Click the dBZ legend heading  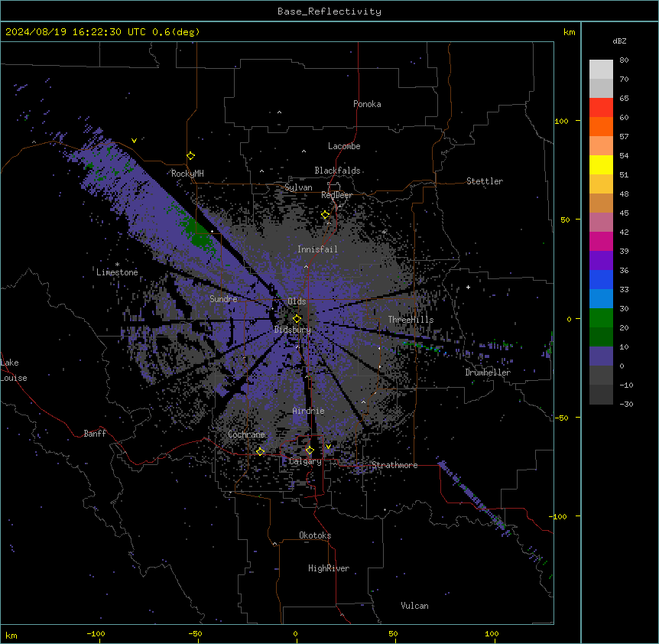pos(619,41)
